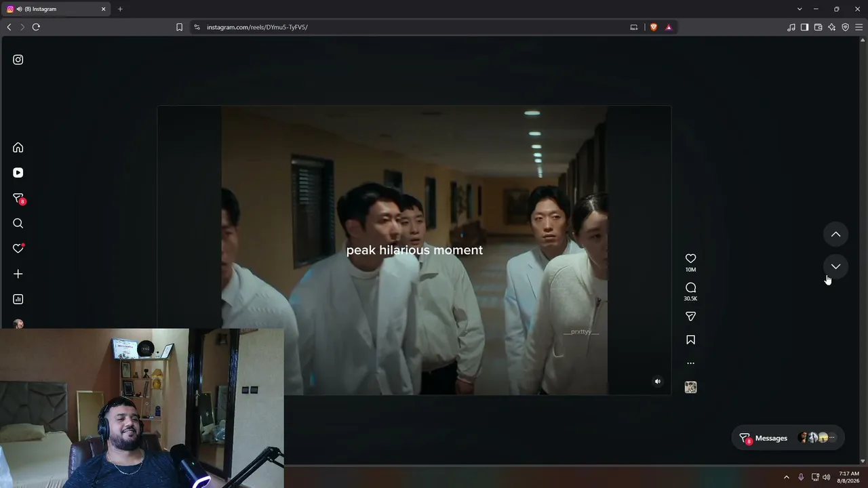The width and height of the screenshot is (868, 488).
Task: Create a new post with plus icon
Action: click(18, 274)
